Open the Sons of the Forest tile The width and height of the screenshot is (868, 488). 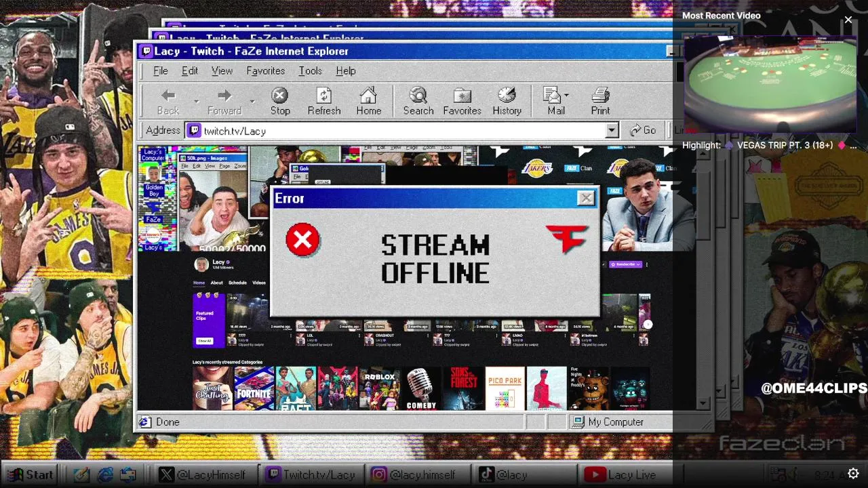pos(462,388)
